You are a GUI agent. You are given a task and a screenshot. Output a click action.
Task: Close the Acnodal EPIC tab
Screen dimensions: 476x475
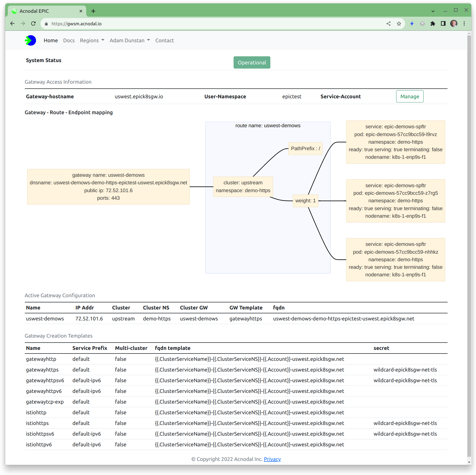81,11
